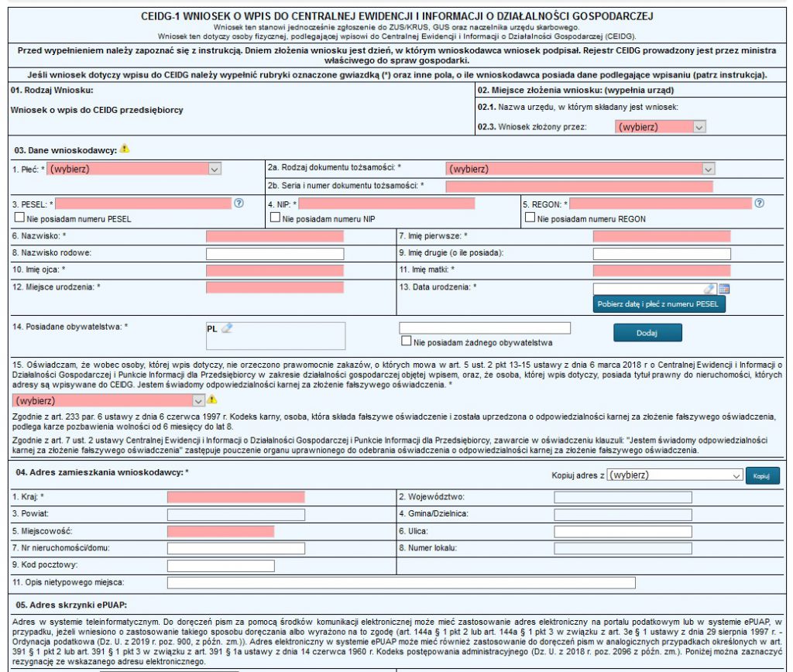Click warning icon beside declaration dropdown
Viewport: 793px width, 672px height.
(x=212, y=399)
